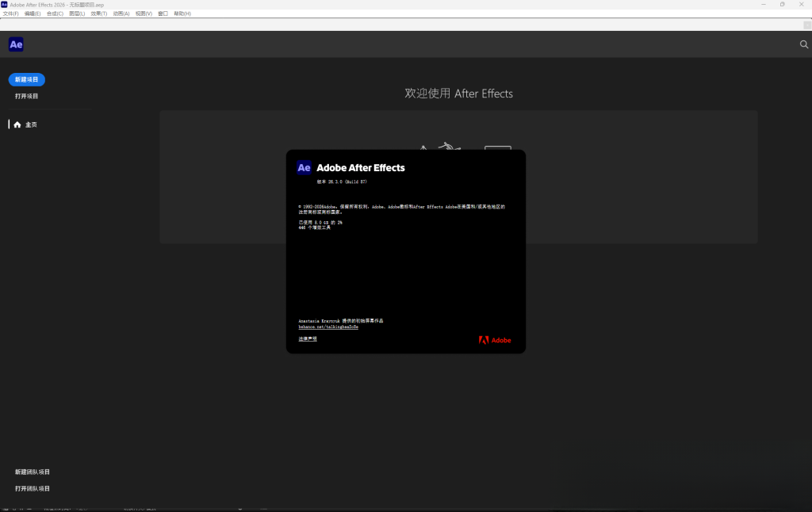Open the 编辑(E) menu

tap(33, 13)
